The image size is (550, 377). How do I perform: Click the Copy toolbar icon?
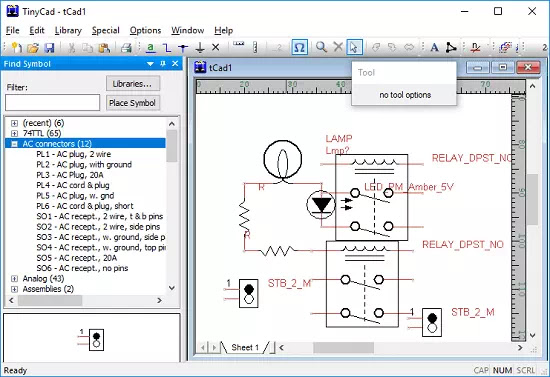[x=87, y=47]
